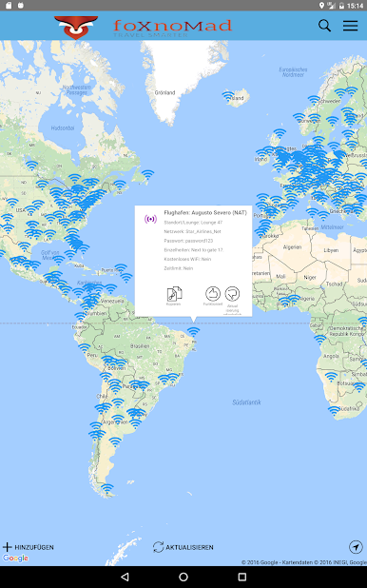Select the WiFi marker on Iceland

tap(228, 95)
